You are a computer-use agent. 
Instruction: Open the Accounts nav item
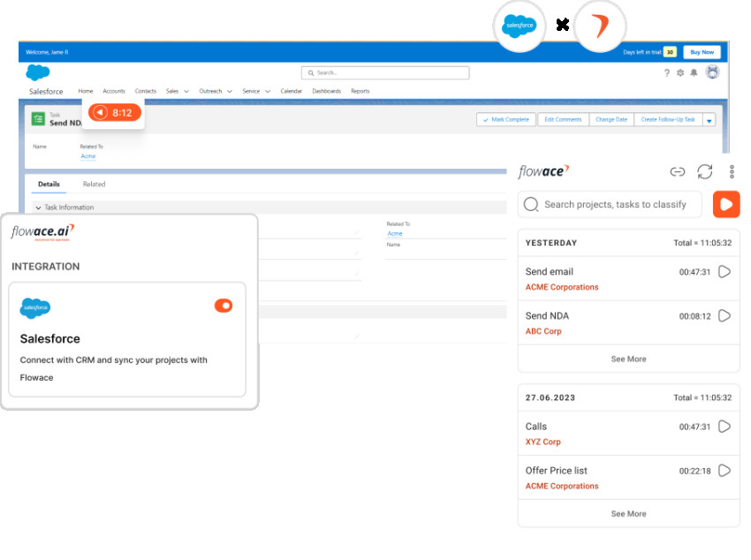(114, 91)
